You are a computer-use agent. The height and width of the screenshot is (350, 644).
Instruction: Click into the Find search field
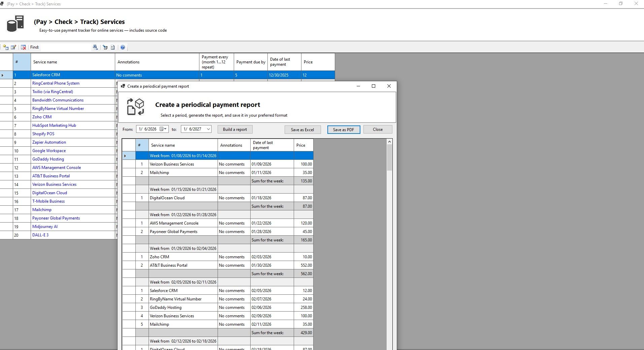(66, 48)
